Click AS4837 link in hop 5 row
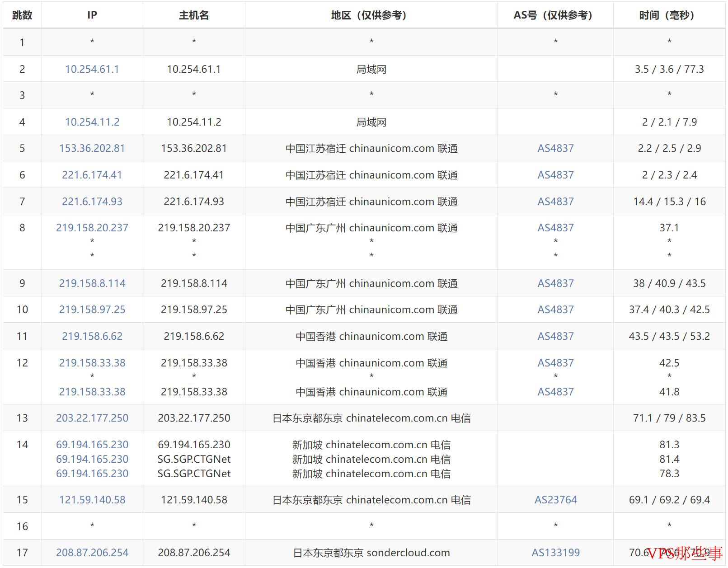 click(x=555, y=148)
